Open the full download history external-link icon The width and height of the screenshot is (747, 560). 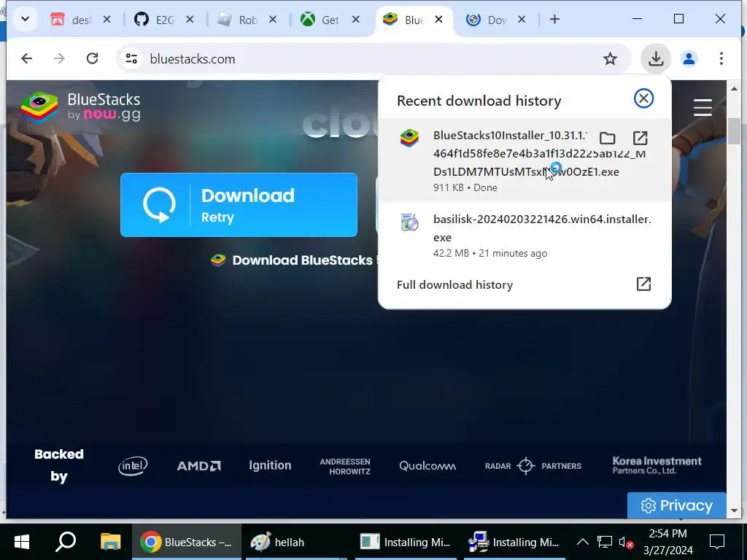pyautogui.click(x=643, y=284)
